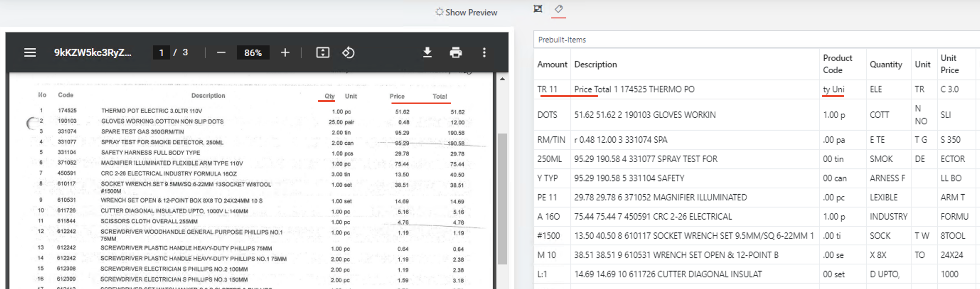Select the 'ARNESS F' quantity cell
This screenshot has height=289, width=980.
tap(888, 178)
